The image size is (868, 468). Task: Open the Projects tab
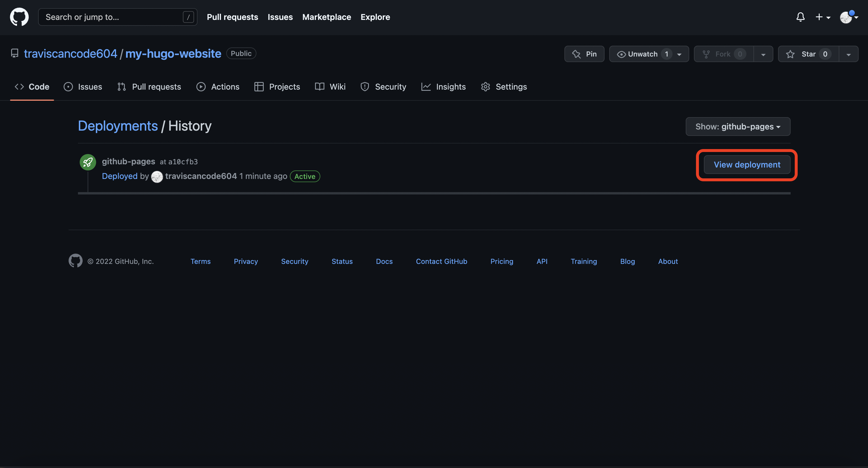pos(277,86)
